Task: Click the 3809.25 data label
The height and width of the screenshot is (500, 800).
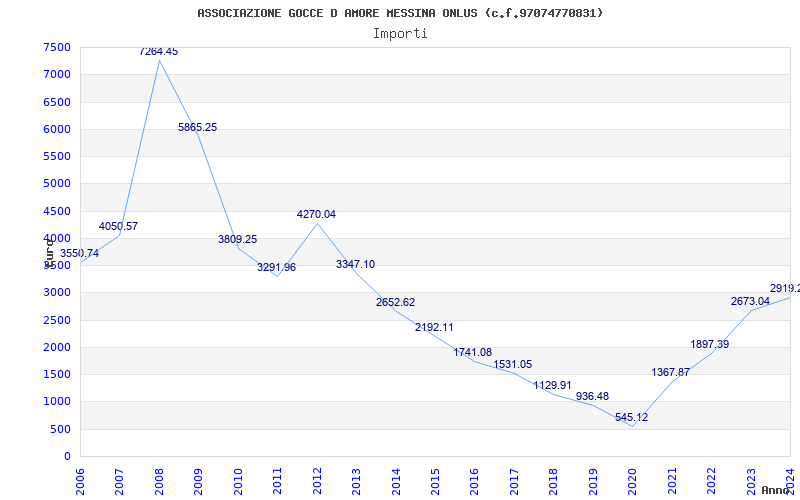Action: point(238,239)
